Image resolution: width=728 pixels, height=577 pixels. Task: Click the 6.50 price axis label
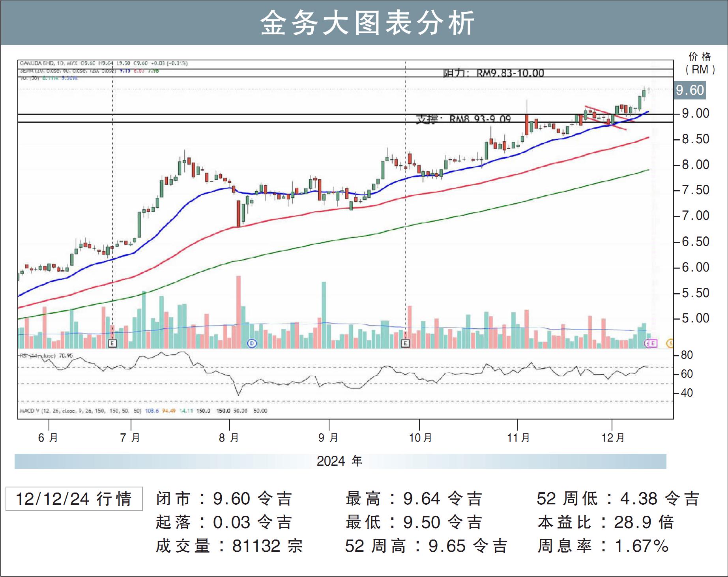696,242
